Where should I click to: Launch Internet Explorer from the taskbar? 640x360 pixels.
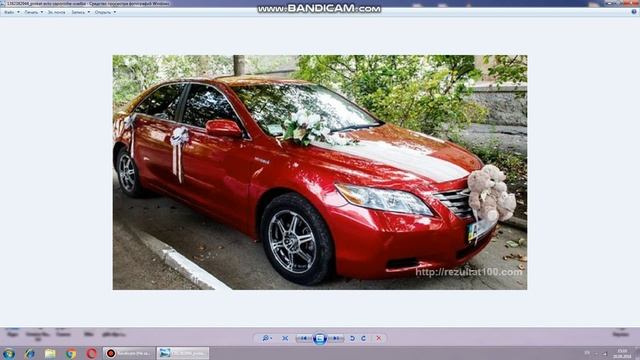[x=29, y=353]
